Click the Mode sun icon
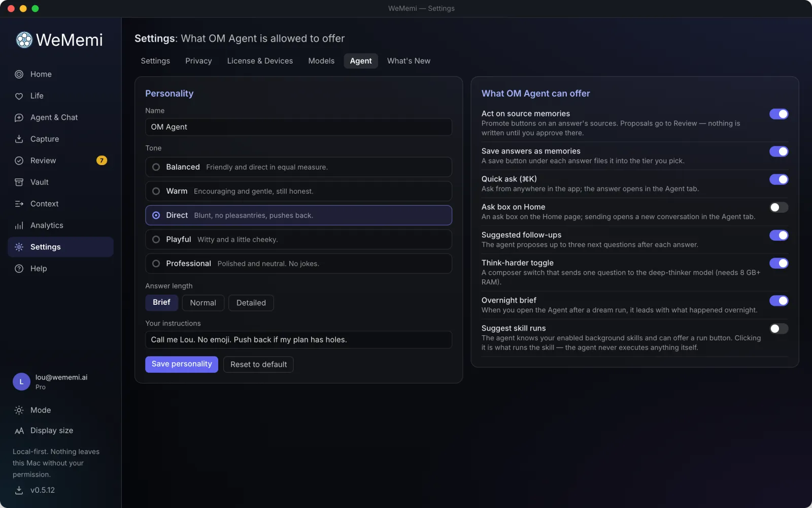Image resolution: width=812 pixels, height=508 pixels. 19,410
